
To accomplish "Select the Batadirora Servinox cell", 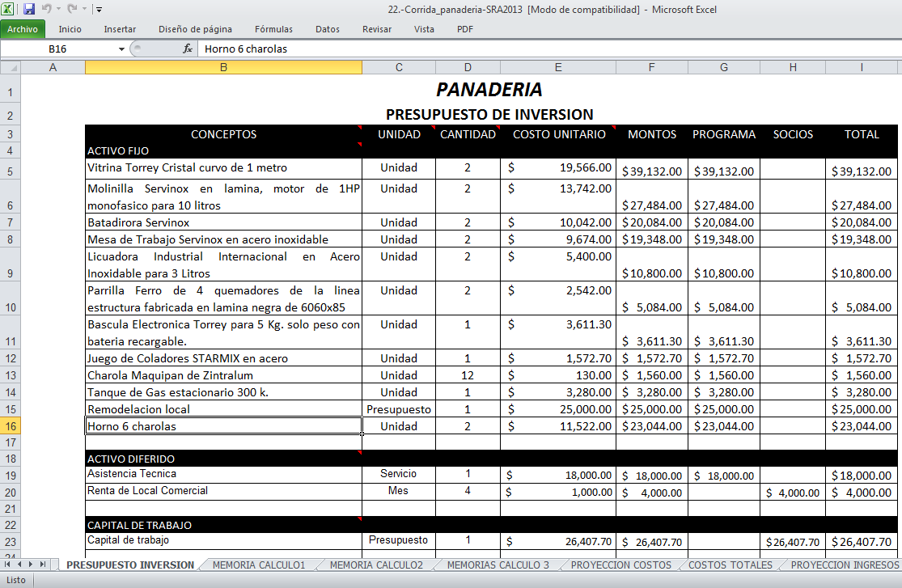I will 223,222.
